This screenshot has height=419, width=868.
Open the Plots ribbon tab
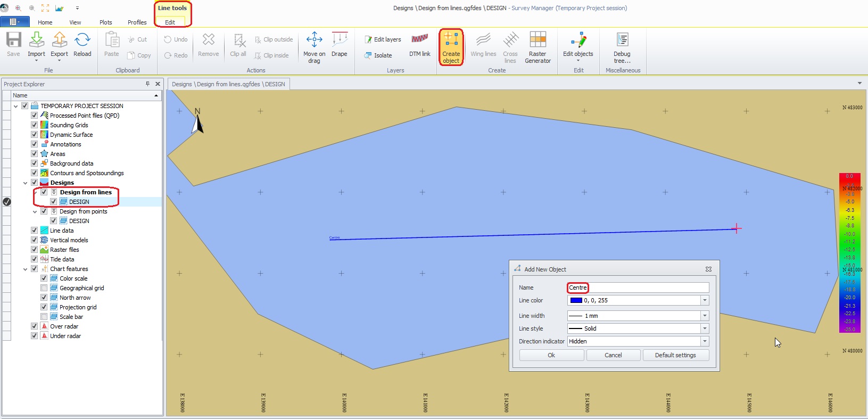click(105, 22)
